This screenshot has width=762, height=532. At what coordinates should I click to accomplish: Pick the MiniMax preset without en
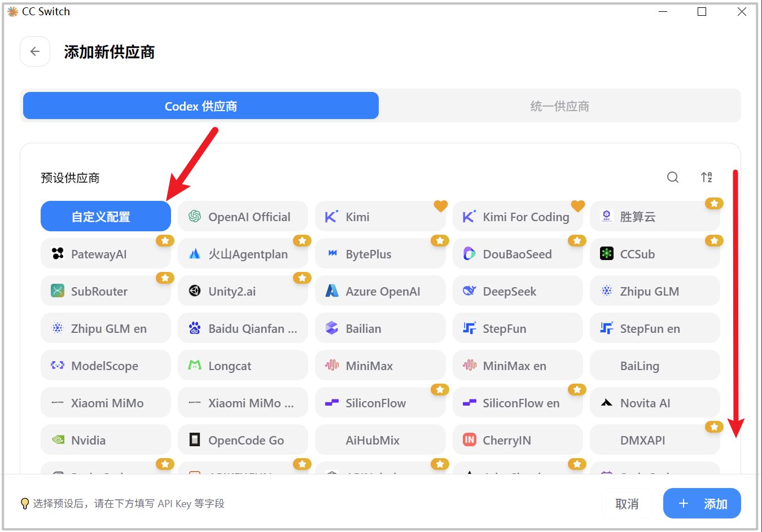380,366
